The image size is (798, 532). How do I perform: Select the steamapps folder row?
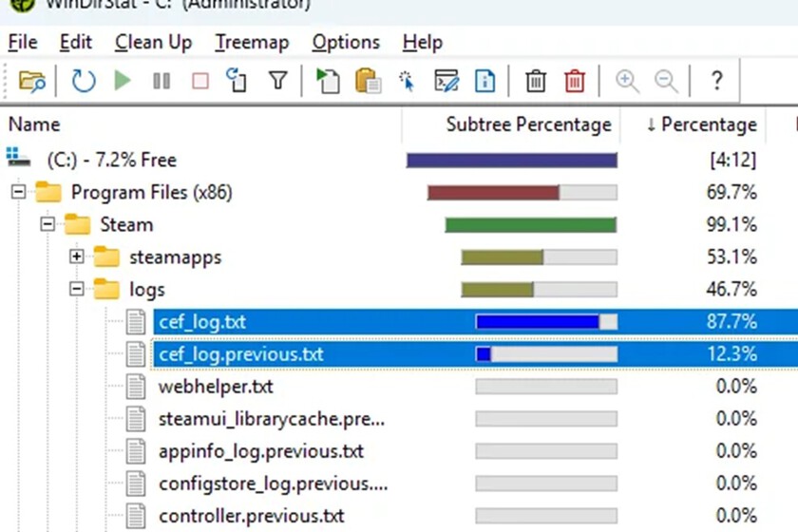(399, 256)
